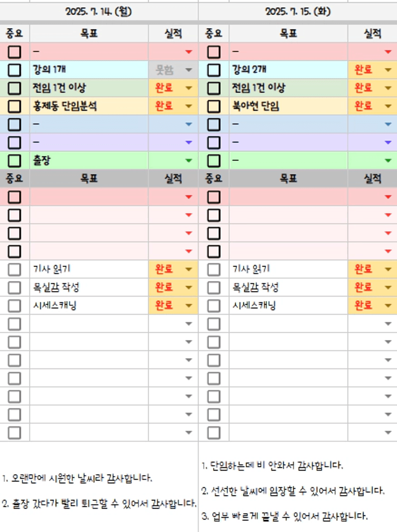Image resolution: width=397 pixels, height=532 pixels.
Task: Click the 전임 1건 이상 cell on July 14
Action: [x=89, y=88]
